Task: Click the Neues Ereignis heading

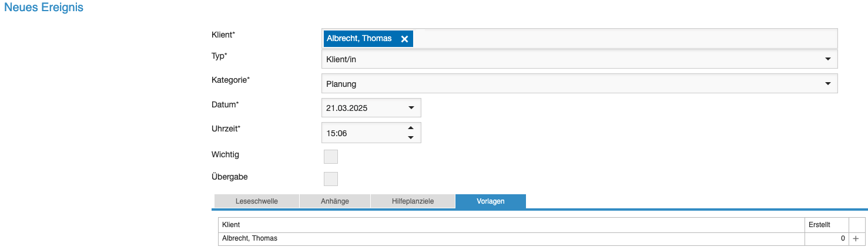Action: tap(43, 8)
